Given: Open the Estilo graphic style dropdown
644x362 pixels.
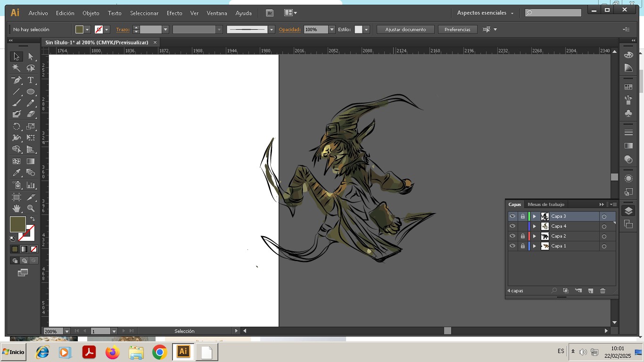Looking at the screenshot, I should pos(366,29).
